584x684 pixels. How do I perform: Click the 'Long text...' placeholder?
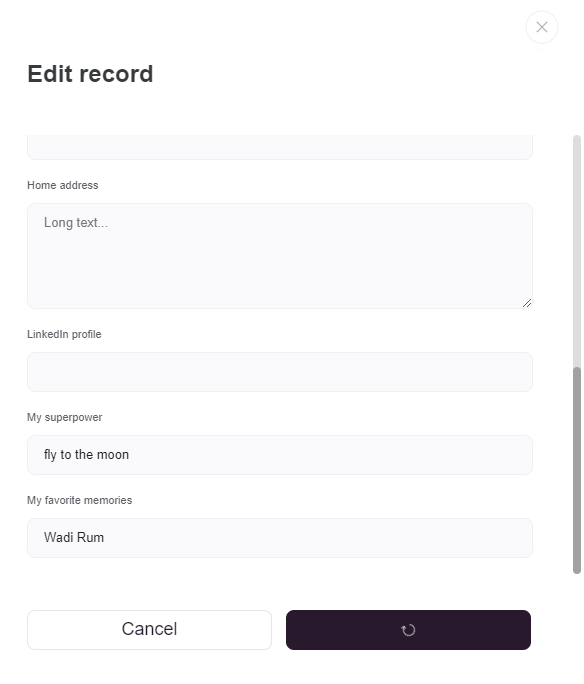point(76,223)
